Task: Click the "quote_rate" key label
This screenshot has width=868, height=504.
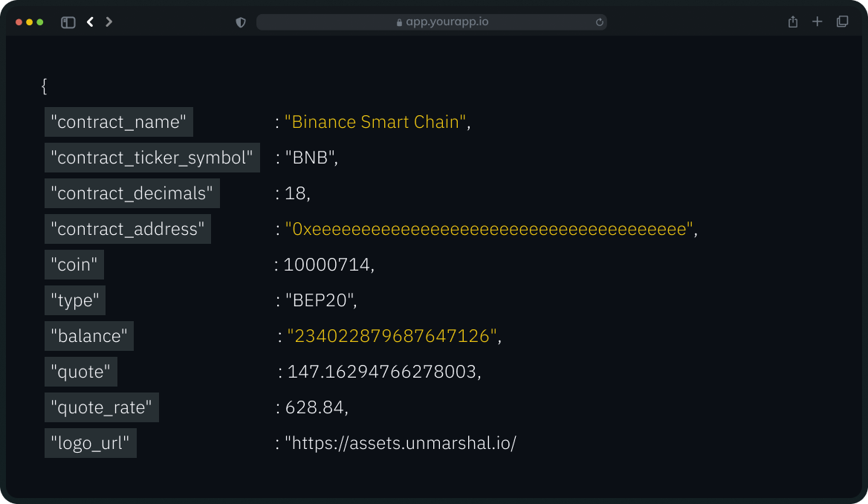Action: point(102,407)
